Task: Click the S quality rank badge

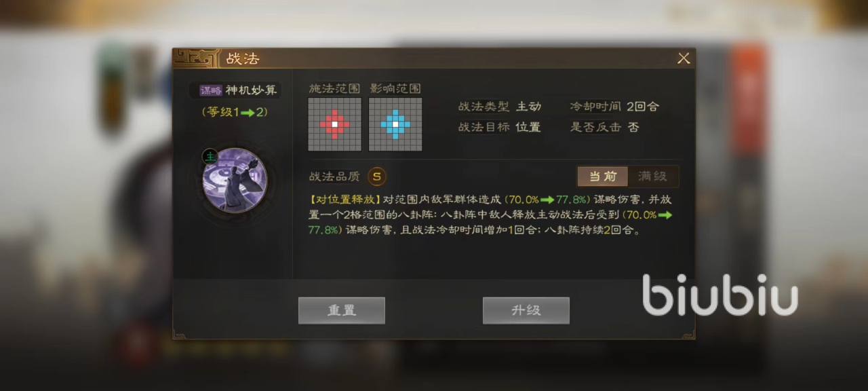Action: [x=377, y=176]
